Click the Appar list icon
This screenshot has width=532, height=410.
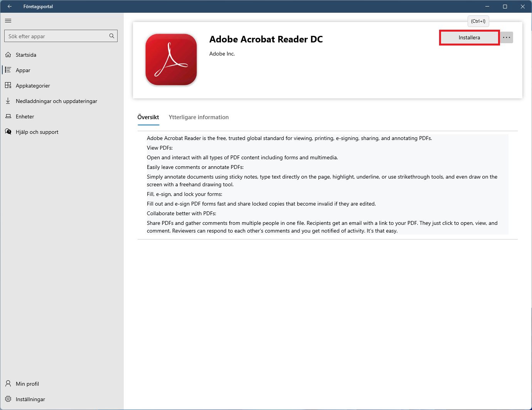click(x=8, y=70)
